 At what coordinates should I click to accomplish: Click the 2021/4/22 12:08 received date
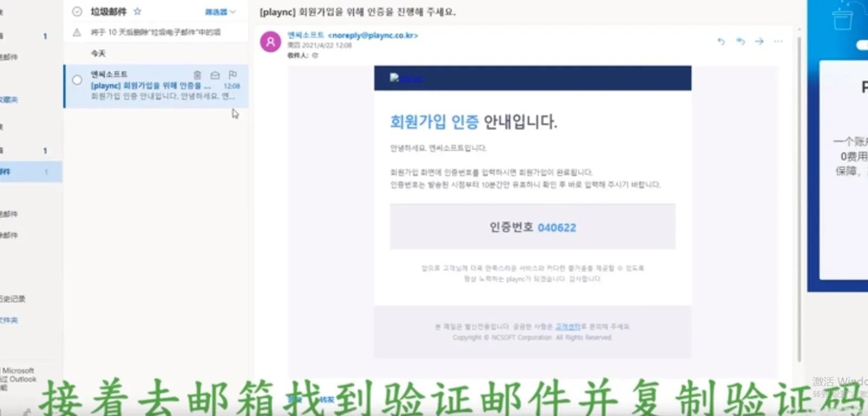click(x=320, y=46)
